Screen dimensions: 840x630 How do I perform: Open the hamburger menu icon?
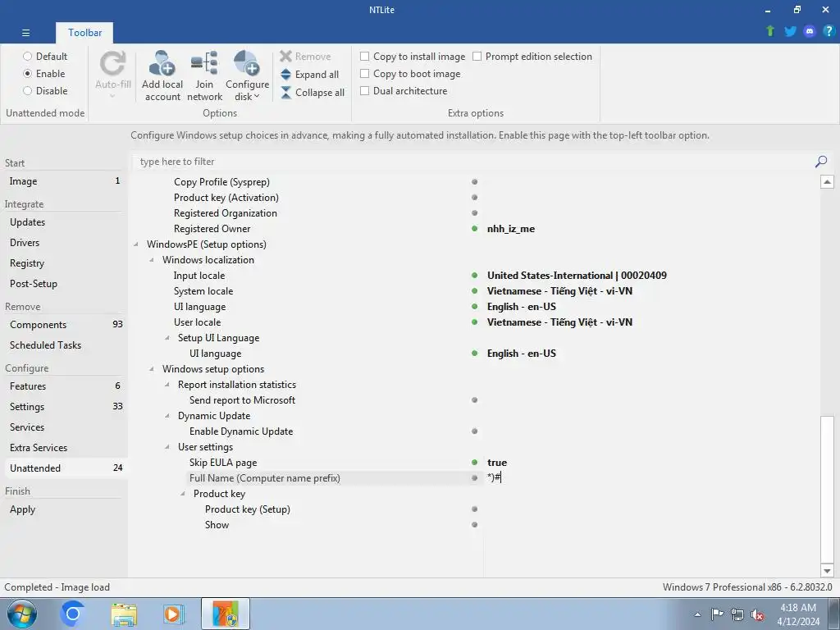click(25, 33)
